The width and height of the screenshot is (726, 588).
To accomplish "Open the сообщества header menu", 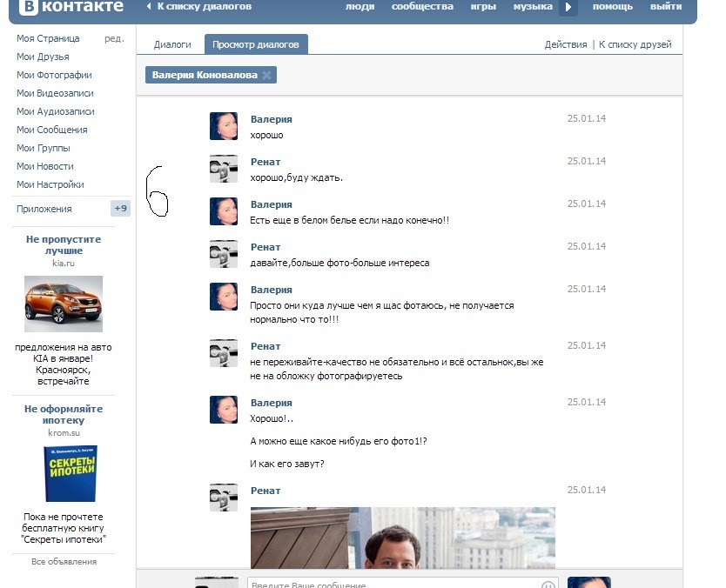I will (x=422, y=6).
